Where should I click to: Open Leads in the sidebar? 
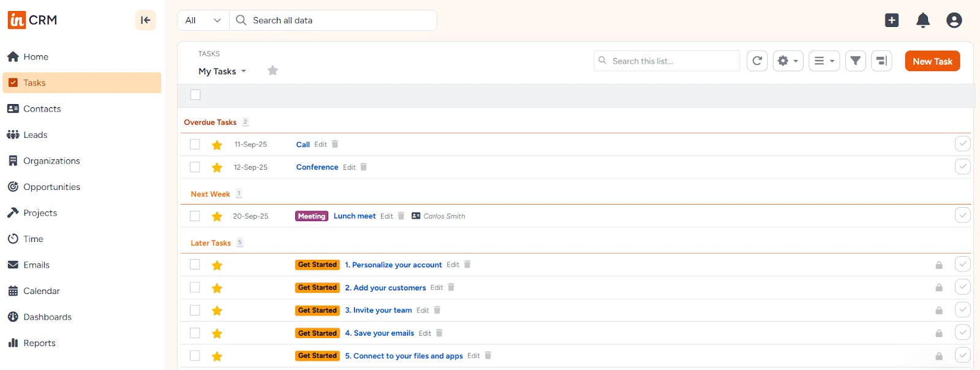pyautogui.click(x=82, y=135)
